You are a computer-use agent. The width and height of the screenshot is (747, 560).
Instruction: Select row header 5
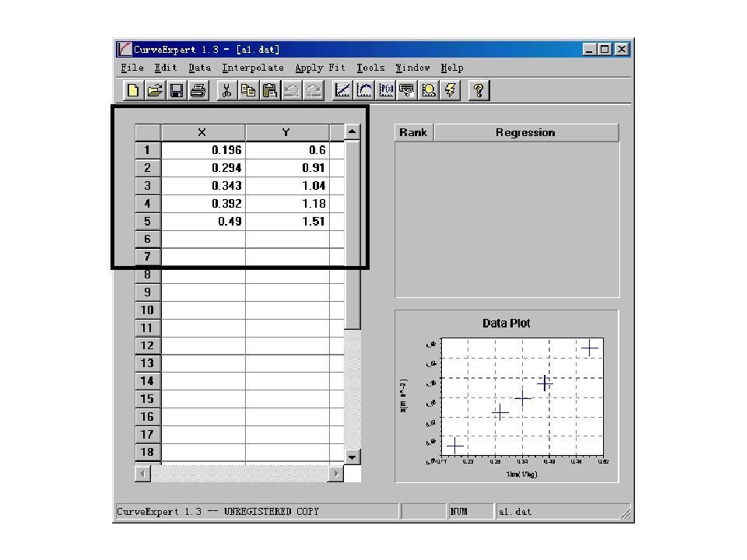147,221
